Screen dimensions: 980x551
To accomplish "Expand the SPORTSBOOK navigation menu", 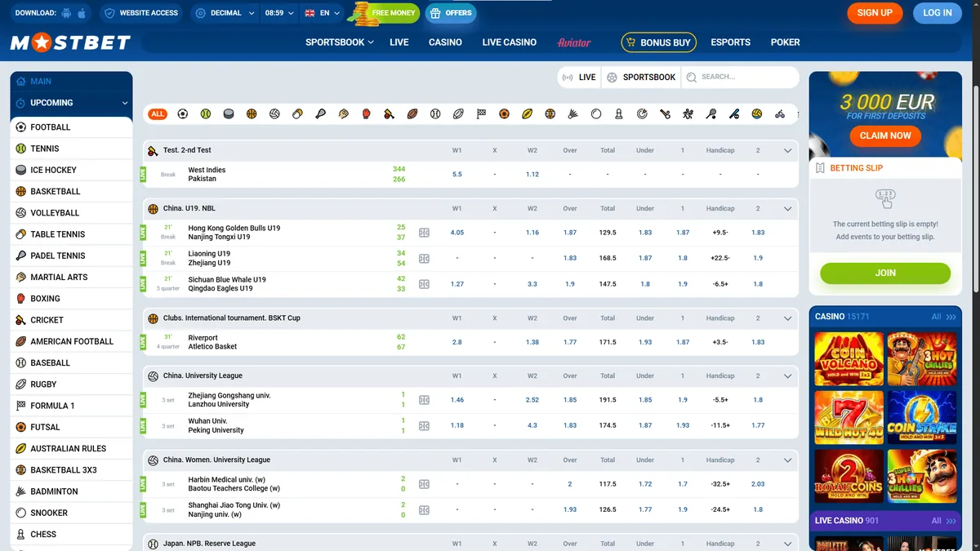I will point(340,42).
